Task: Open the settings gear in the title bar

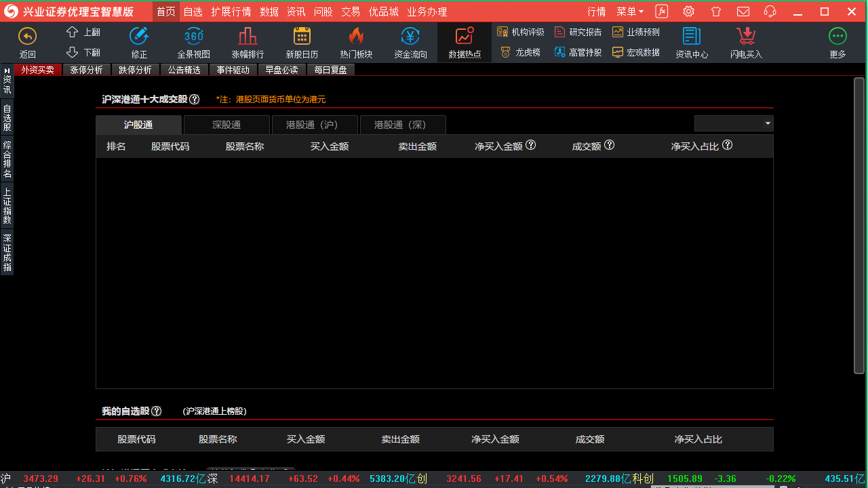Action: [688, 12]
